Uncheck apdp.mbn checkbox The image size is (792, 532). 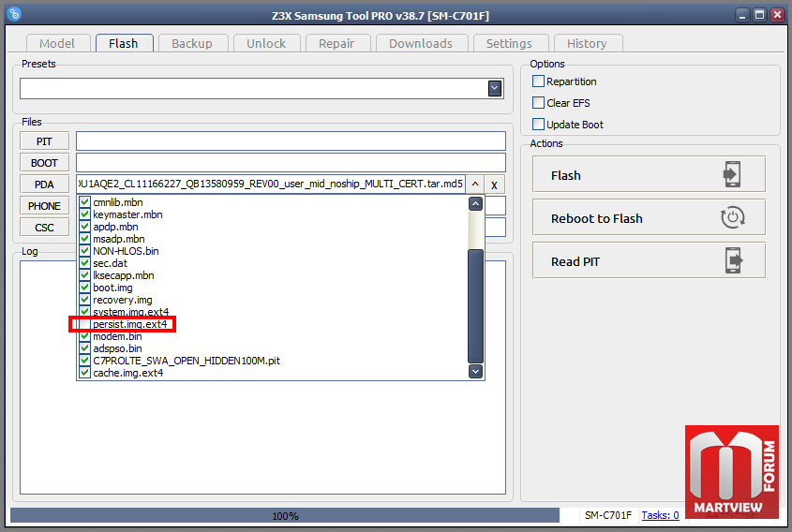[85, 226]
